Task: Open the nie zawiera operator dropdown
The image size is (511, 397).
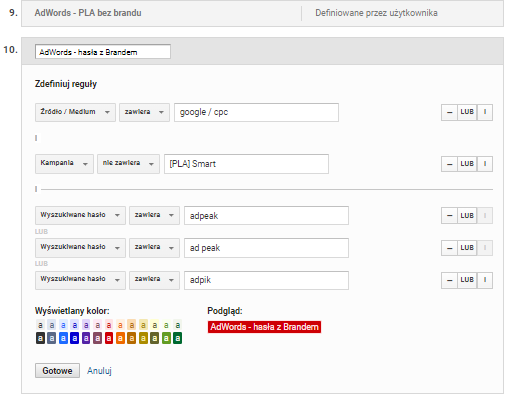Action: click(128, 164)
